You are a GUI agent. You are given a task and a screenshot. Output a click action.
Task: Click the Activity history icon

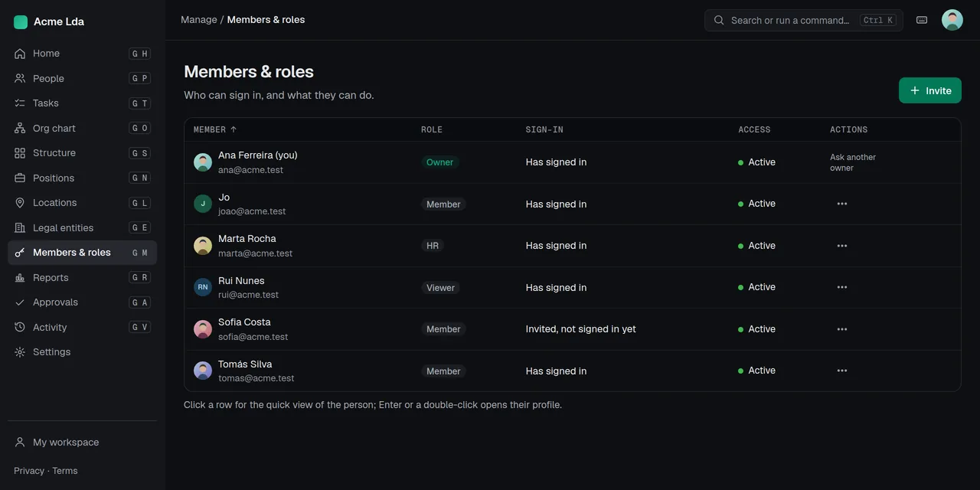[x=20, y=327]
